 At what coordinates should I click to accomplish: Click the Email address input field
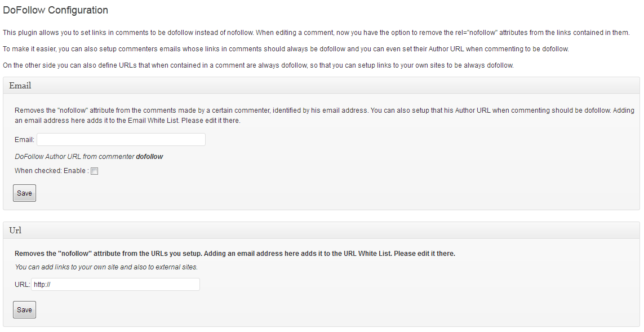click(121, 140)
